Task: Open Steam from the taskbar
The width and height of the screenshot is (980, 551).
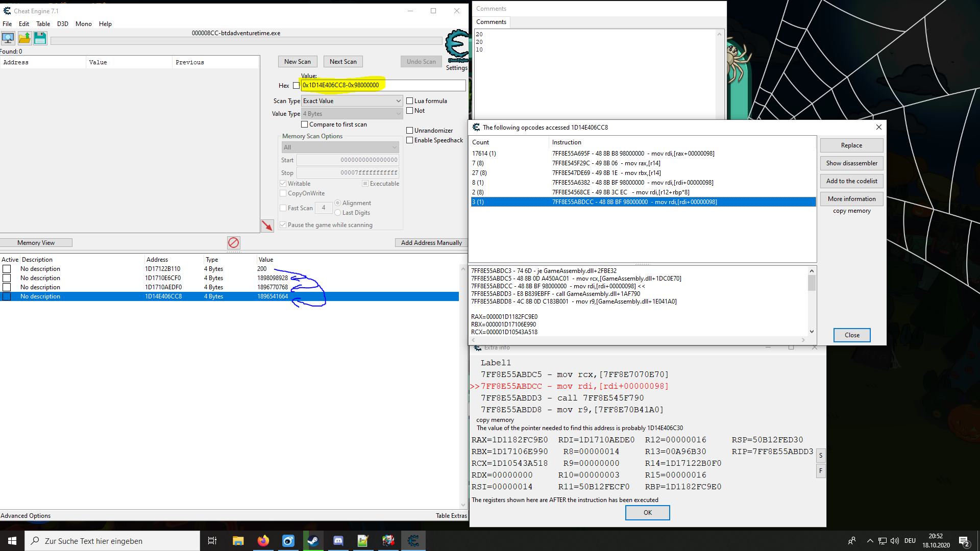Action: point(313,541)
